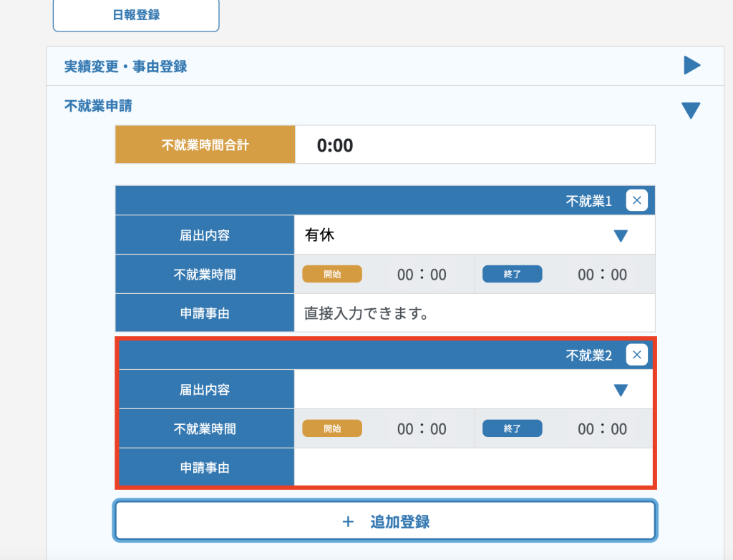Click the 不就業時間 label in 不就業1

205,274
